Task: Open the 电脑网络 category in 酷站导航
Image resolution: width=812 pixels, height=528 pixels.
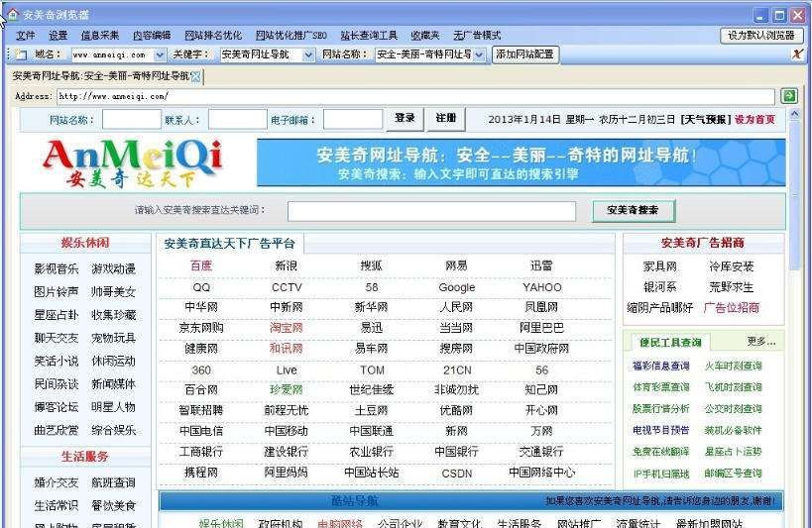Action: pyautogui.click(x=340, y=523)
